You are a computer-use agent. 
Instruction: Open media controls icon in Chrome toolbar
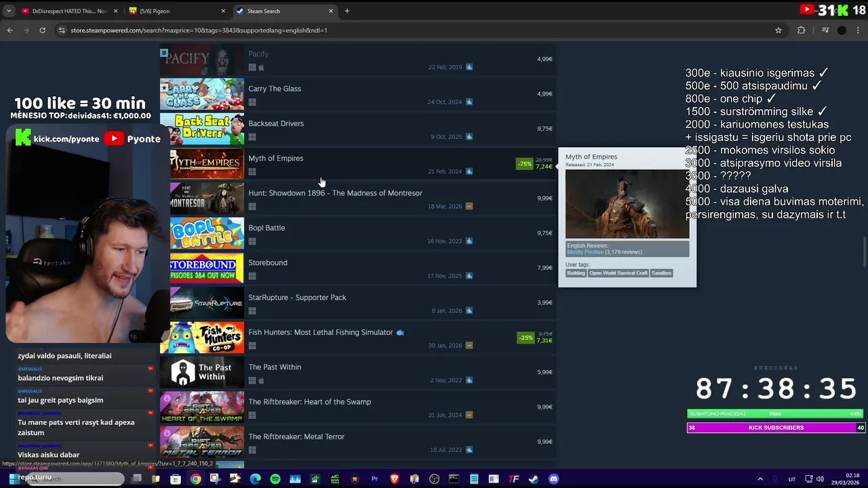pos(825,30)
